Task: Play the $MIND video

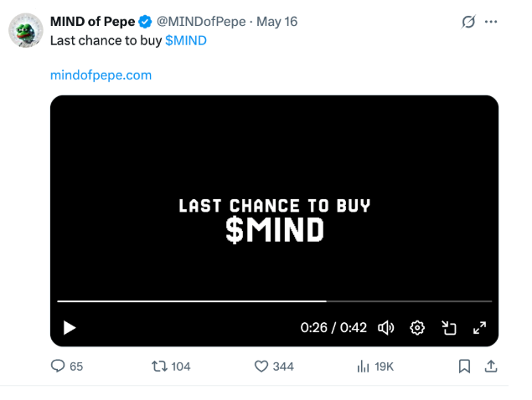Action: tap(70, 328)
